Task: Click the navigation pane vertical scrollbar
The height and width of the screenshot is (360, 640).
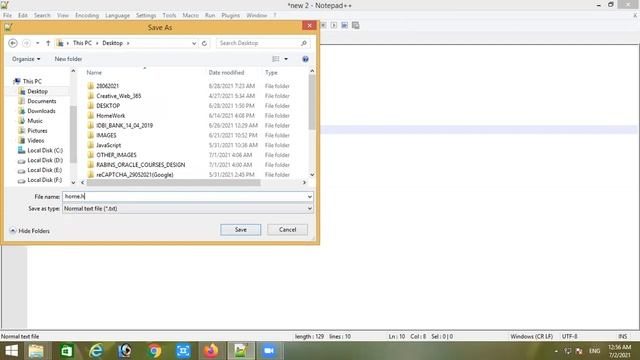Action: pyautogui.click(x=73, y=135)
